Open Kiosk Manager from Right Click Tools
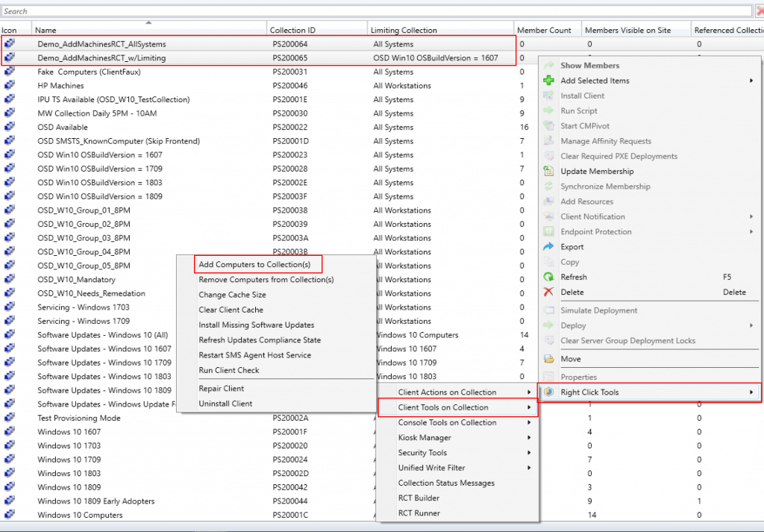764x532 pixels. [x=425, y=437]
